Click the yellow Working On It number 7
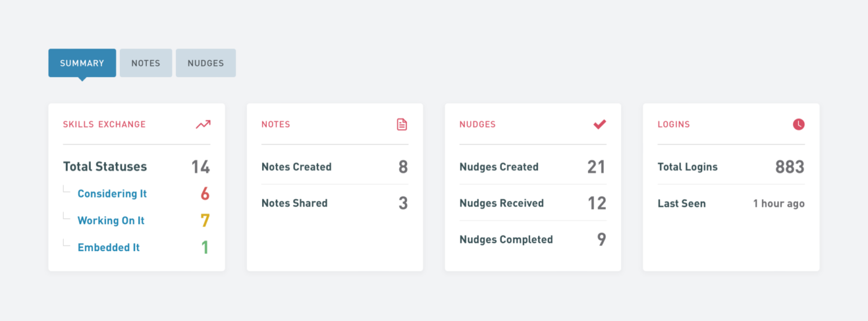The height and width of the screenshot is (321, 868). (205, 220)
